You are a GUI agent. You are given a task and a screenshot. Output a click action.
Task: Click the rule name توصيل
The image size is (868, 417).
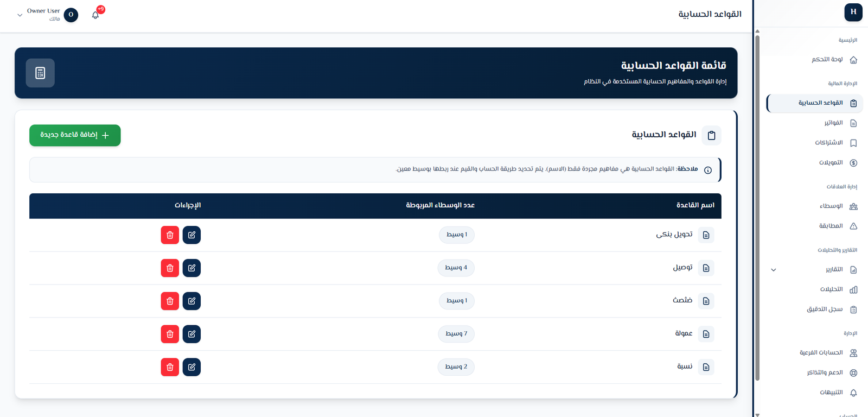click(x=683, y=268)
